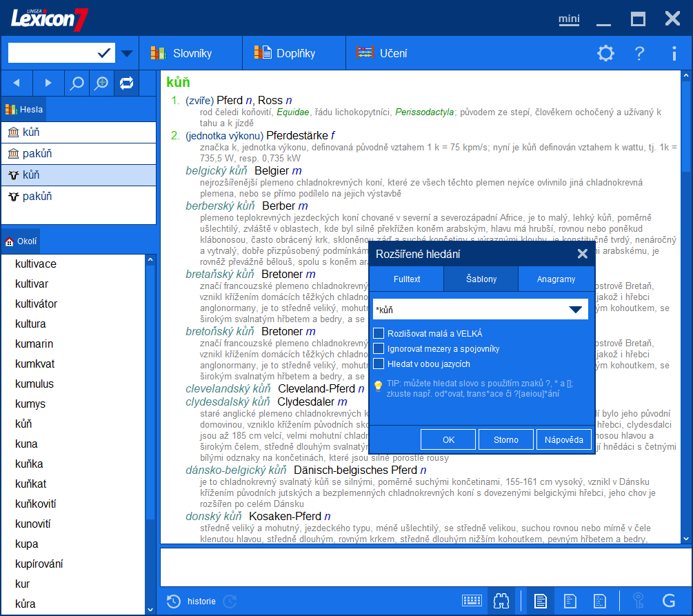Select kuňkovití in Okolí list
693x616 pixels.
click(35, 504)
